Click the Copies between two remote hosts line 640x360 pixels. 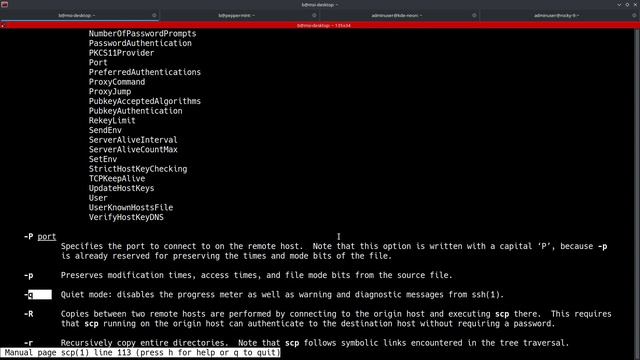(x=336, y=314)
